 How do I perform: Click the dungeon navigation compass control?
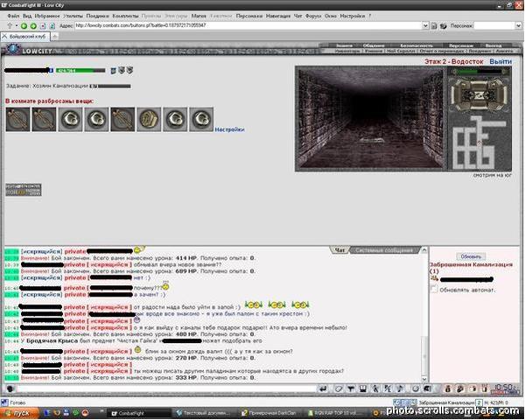coord(479,94)
